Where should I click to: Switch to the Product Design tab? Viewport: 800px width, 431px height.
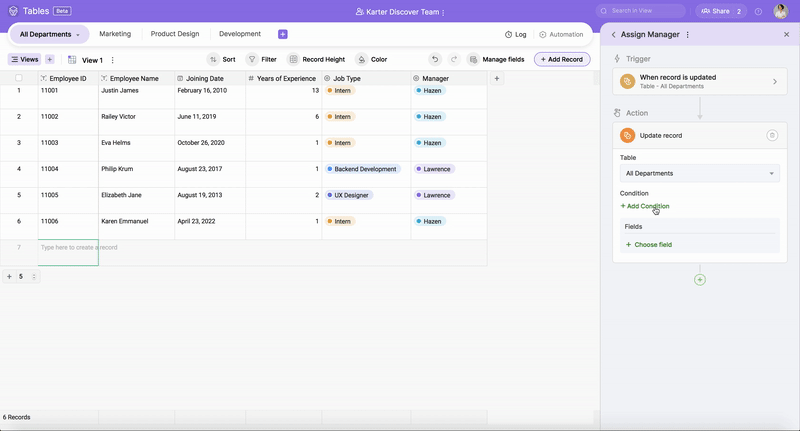[174, 34]
